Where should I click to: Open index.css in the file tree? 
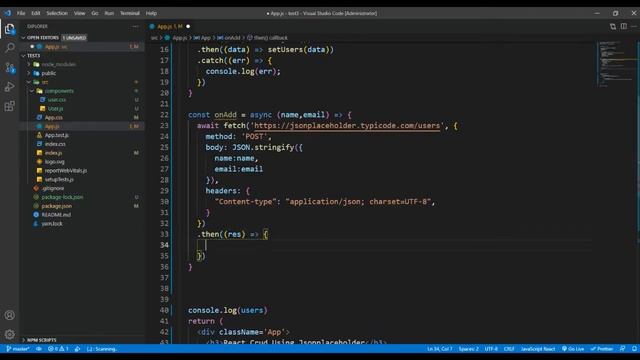tap(55, 144)
